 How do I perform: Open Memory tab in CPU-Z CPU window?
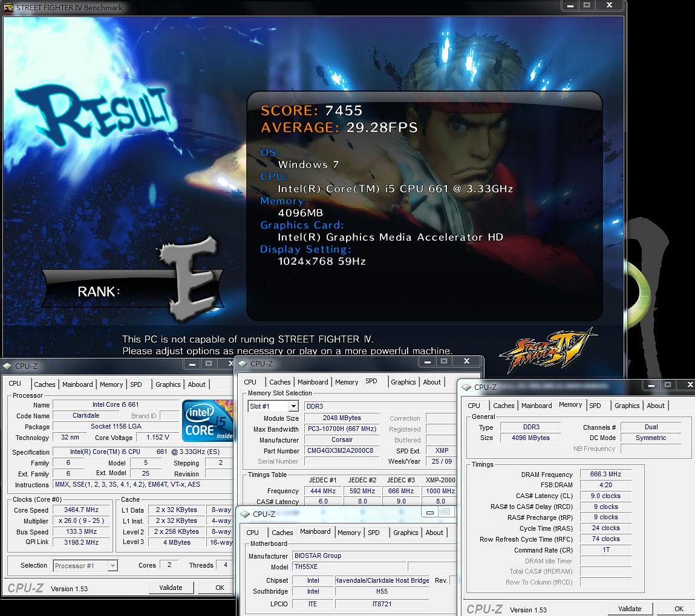[x=111, y=384]
